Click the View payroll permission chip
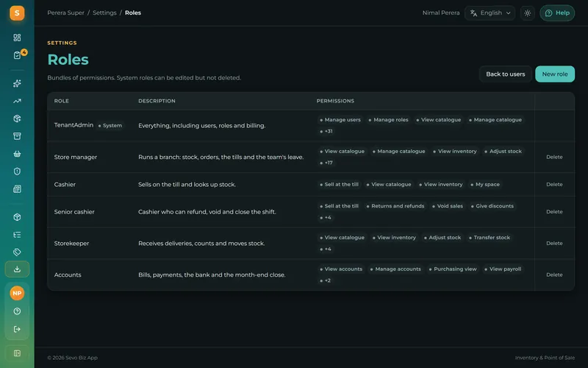The width and height of the screenshot is (588, 368). click(x=503, y=269)
